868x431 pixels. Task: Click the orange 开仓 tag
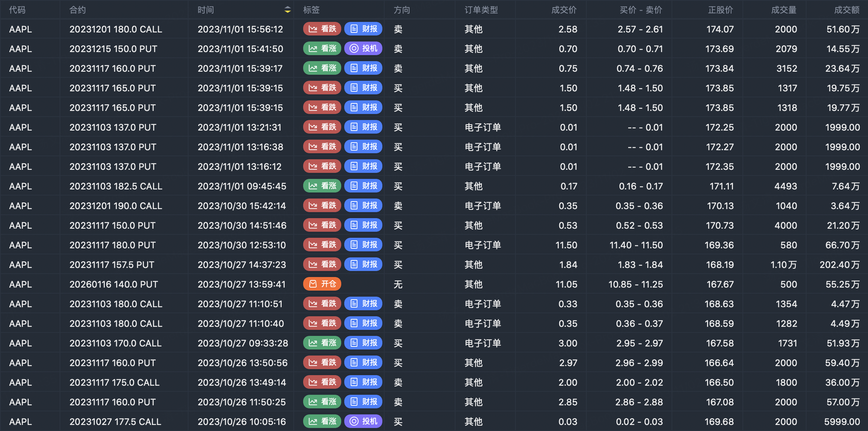coord(322,284)
